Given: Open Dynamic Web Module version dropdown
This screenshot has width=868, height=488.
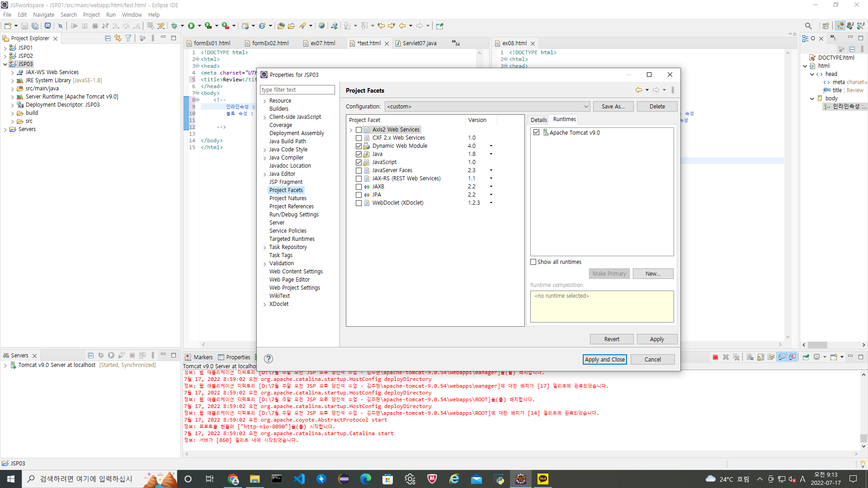Looking at the screenshot, I should pyautogui.click(x=491, y=146).
